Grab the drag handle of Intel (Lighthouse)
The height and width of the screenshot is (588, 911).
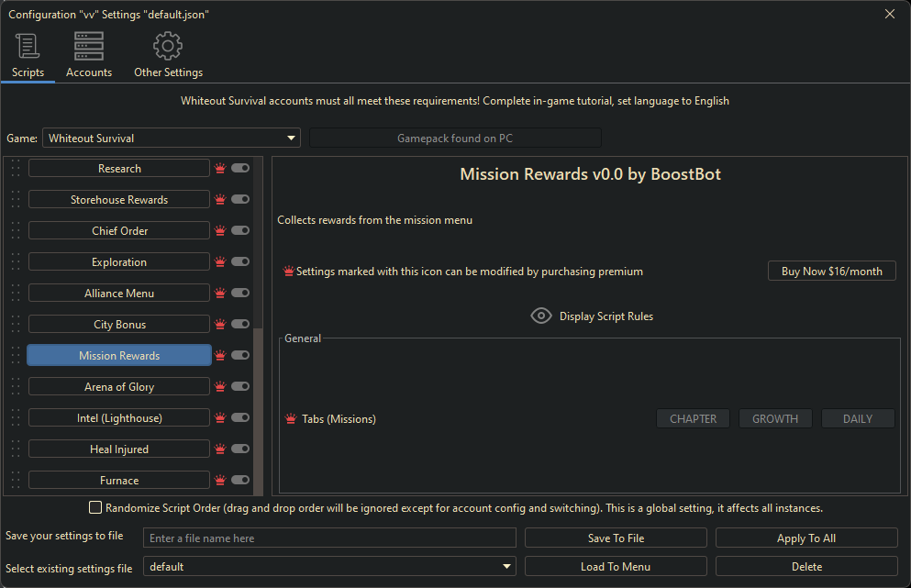16,417
